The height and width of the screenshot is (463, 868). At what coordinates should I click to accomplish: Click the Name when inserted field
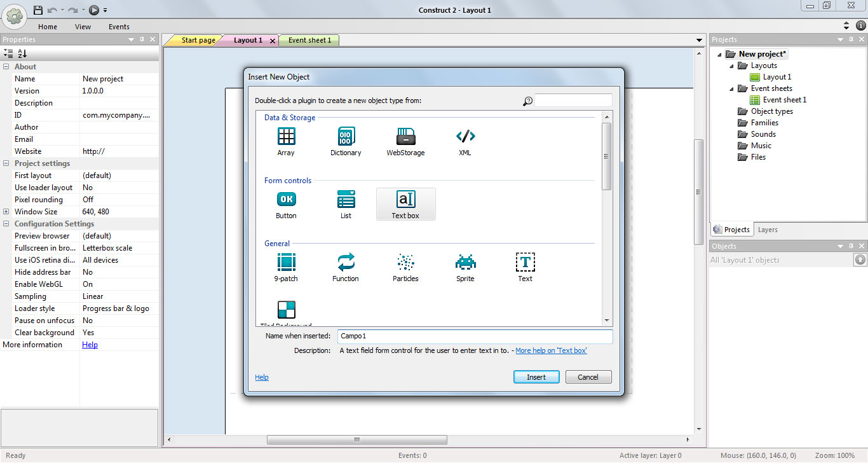point(475,336)
